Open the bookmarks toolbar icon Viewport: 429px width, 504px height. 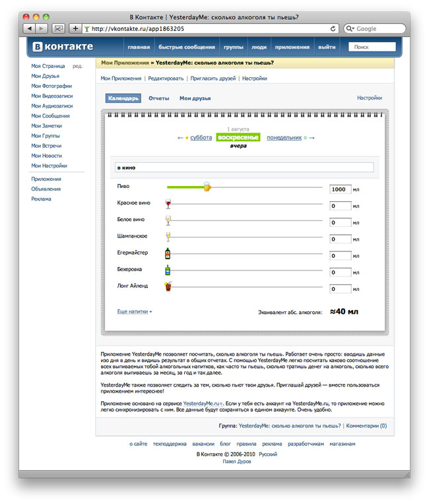tap(58, 28)
